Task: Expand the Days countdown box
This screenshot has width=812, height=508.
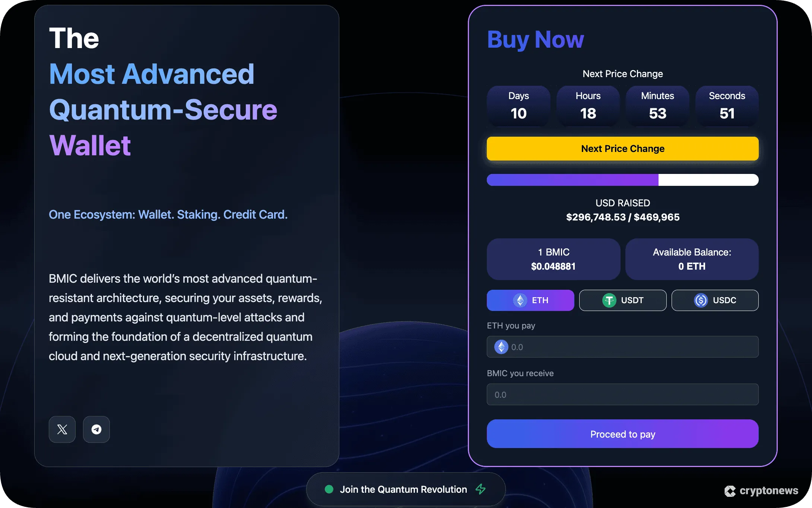Action: (x=518, y=106)
